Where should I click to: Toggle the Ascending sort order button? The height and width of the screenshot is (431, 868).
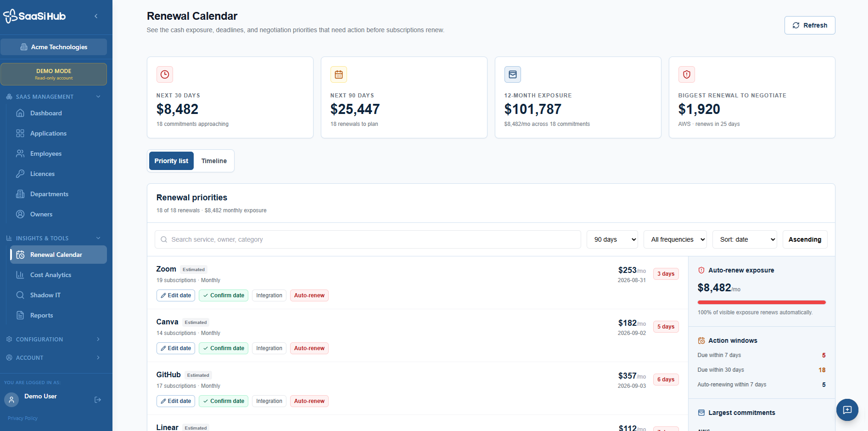click(805, 239)
